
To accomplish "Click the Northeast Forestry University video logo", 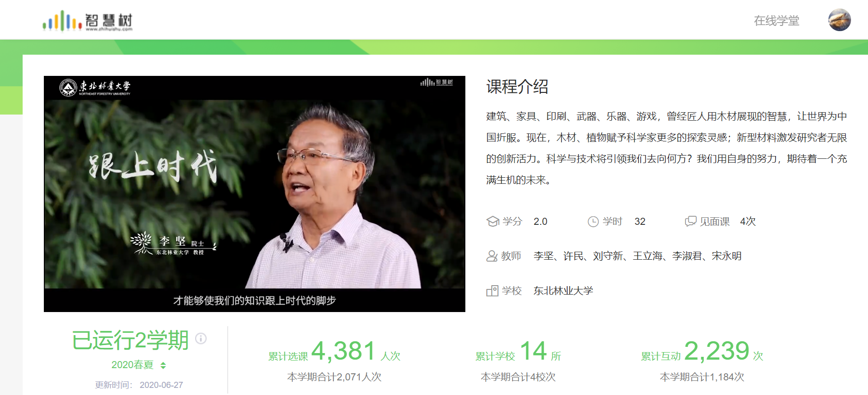I will [95, 88].
